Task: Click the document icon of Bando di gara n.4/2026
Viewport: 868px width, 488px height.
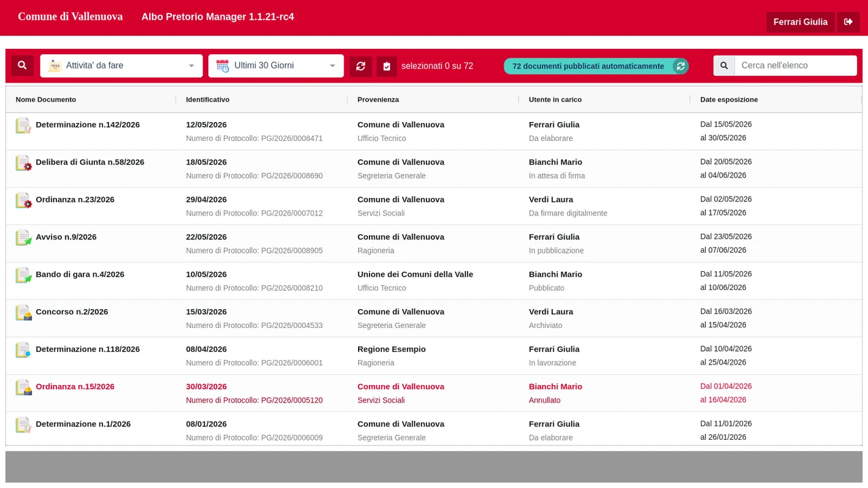Action: coord(24,274)
